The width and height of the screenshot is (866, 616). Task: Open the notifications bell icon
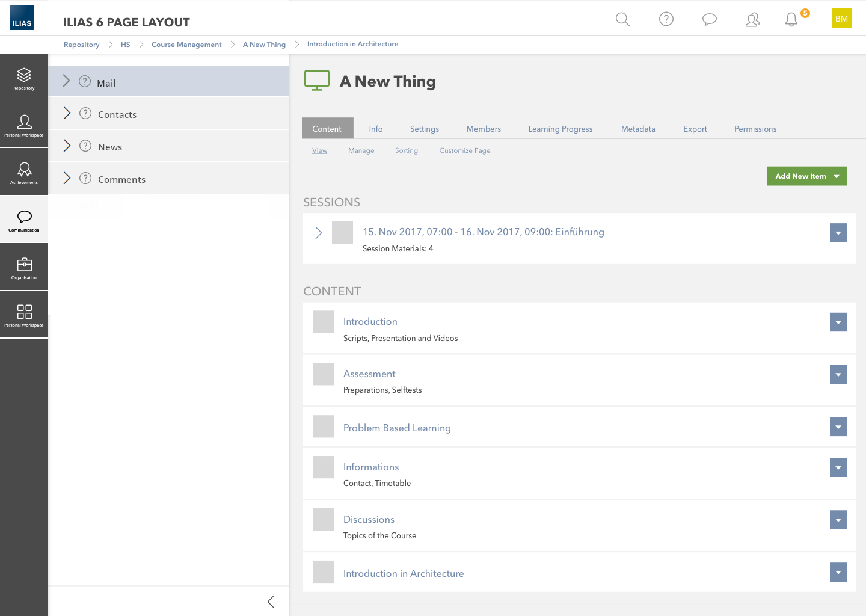click(791, 19)
